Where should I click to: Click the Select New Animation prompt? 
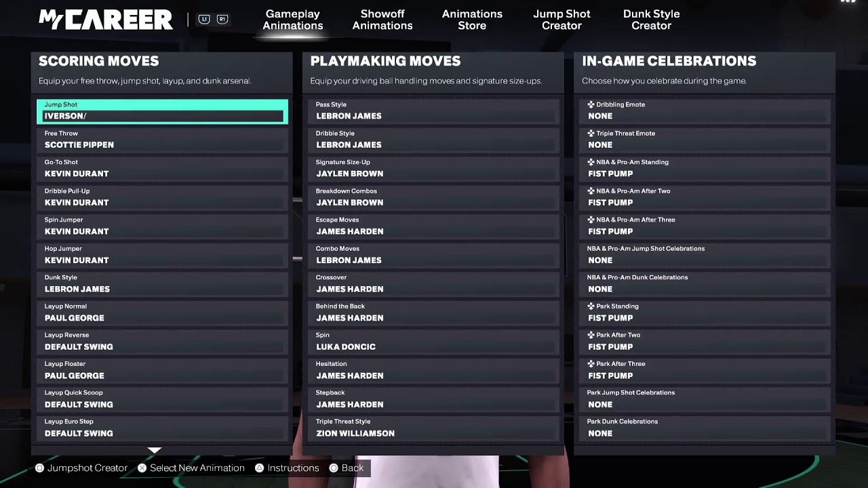197,468
